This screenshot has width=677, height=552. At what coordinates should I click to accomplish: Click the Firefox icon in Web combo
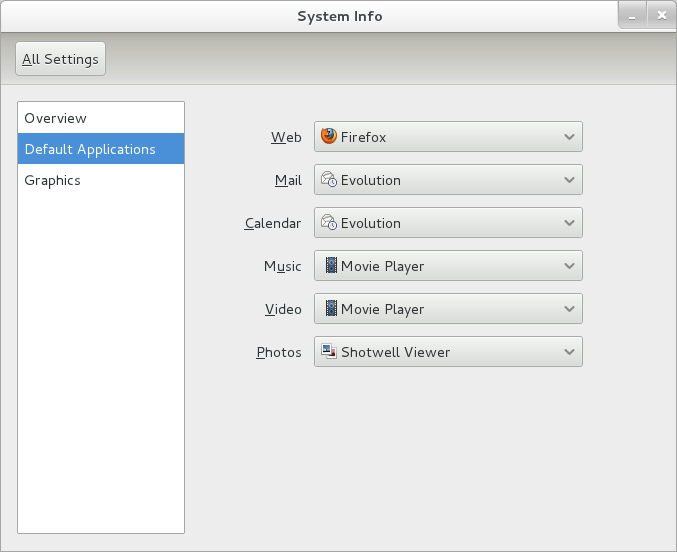point(329,136)
